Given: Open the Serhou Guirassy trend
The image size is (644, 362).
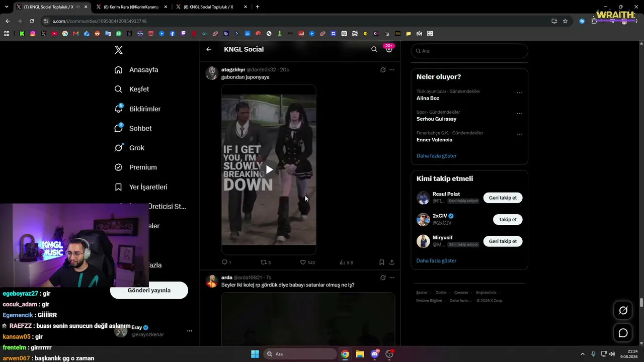Looking at the screenshot, I should pyautogui.click(x=436, y=119).
